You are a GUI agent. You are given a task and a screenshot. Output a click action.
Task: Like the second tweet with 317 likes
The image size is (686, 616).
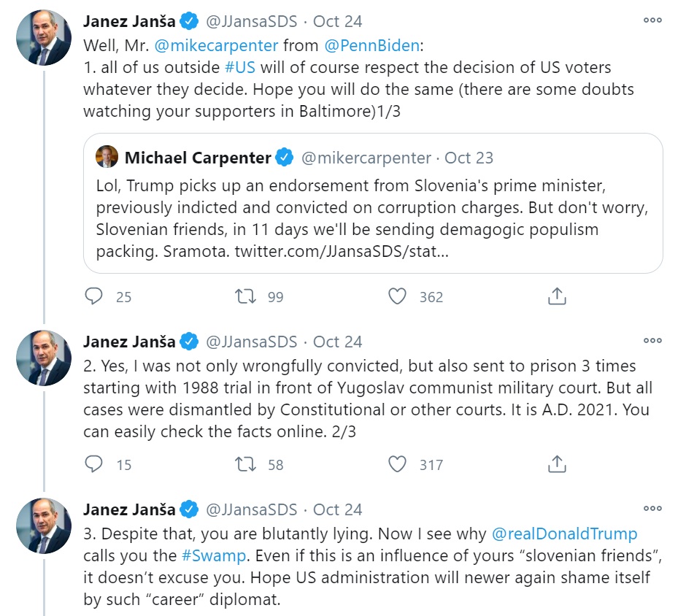click(x=397, y=464)
